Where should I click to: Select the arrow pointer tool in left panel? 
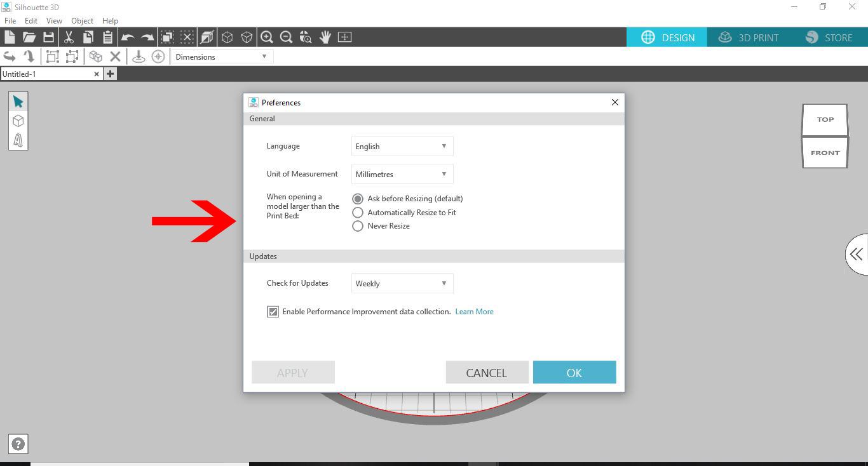pos(18,102)
